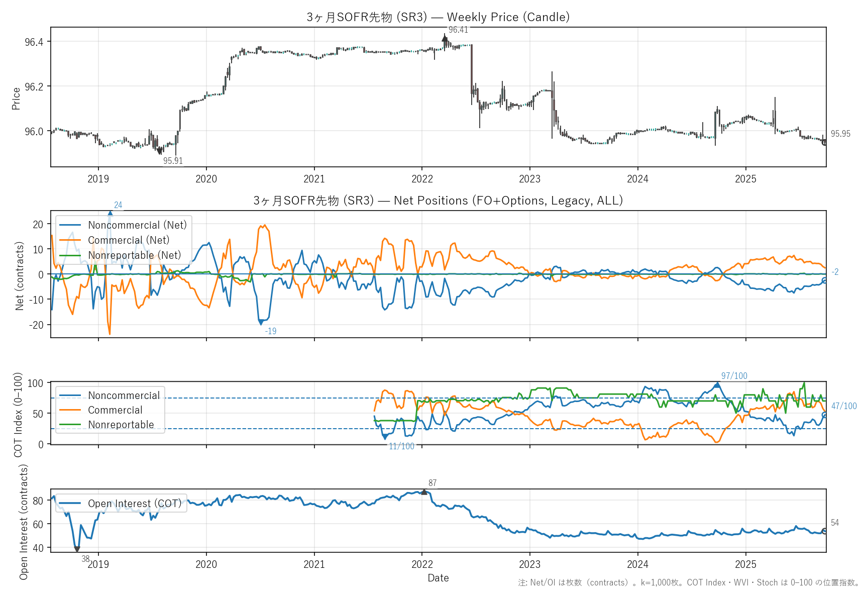
Task: Click the 97/100 COT Index peak marker
Action: (x=717, y=385)
